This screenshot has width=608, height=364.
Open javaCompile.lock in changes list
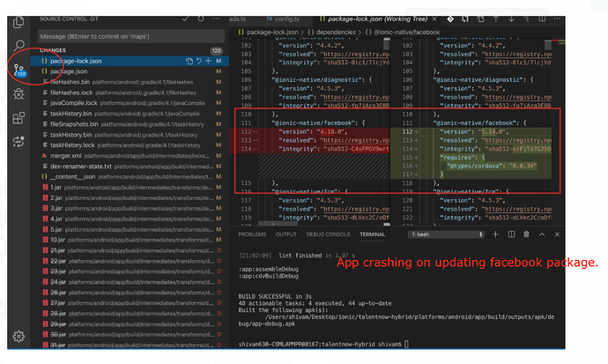(130, 103)
